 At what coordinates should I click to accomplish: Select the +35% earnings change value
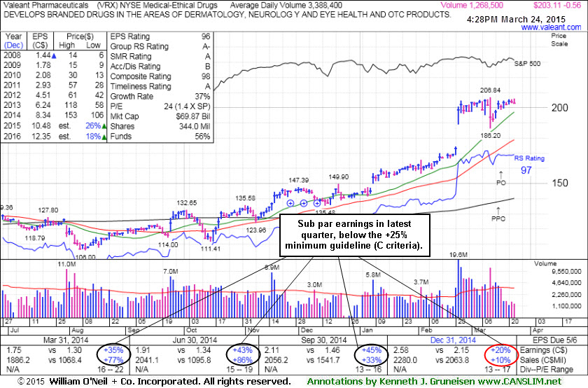113,350
